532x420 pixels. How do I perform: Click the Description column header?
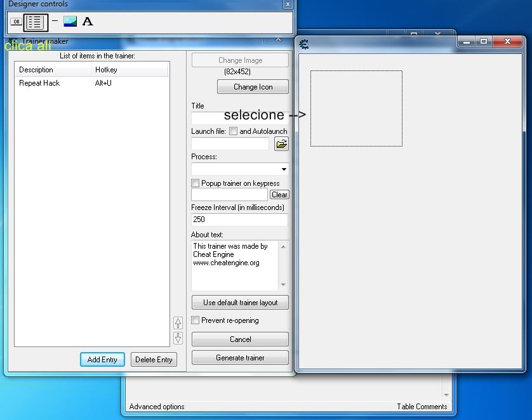[x=53, y=70]
